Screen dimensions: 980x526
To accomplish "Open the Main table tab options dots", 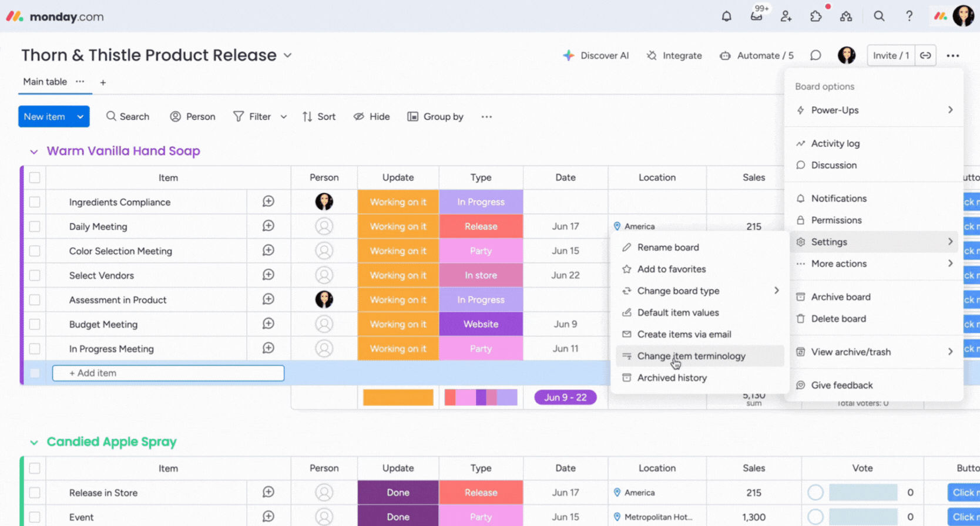I will pos(80,82).
